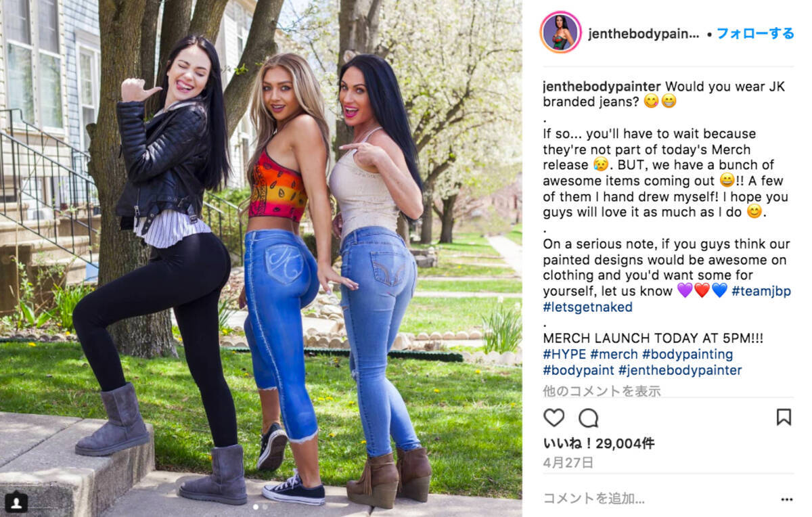
Task: View tagged people icon on photo
Action: 16,502
